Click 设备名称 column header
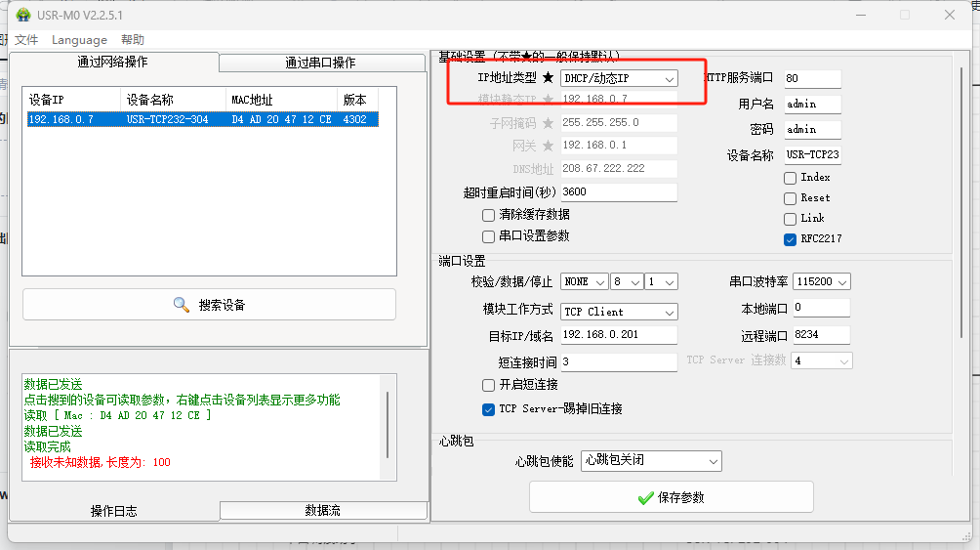The height and width of the screenshot is (550, 980). click(173, 100)
